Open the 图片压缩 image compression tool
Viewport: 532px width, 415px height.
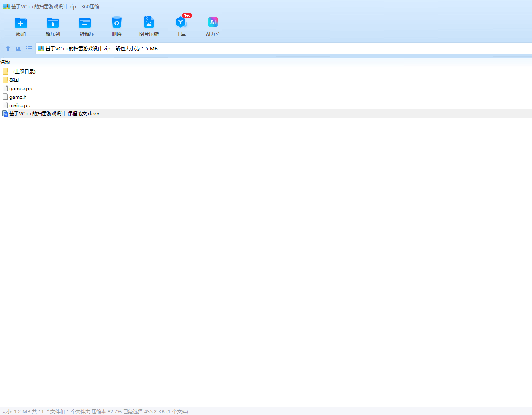(149, 22)
